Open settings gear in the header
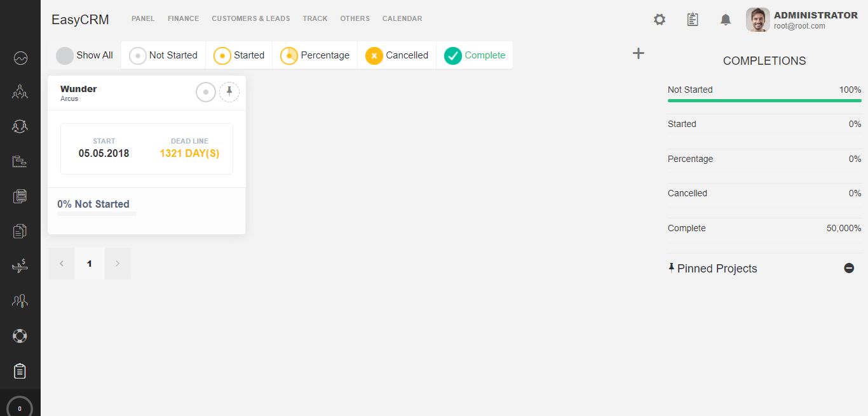Image resolution: width=868 pixels, height=416 pixels. pos(660,20)
